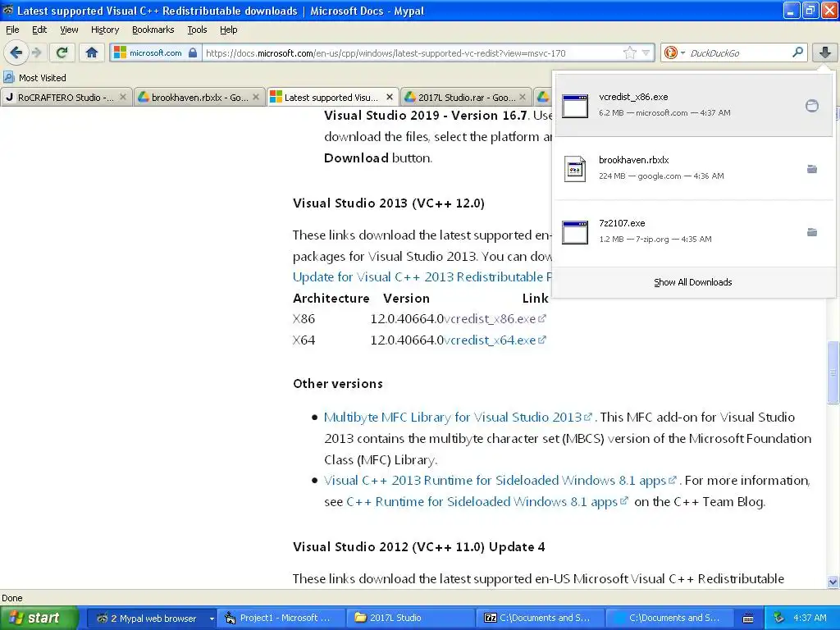Image resolution: width=840 pixels, height=630 pixels.
Task: Click the 7z2107.exe file icon in downloads
Action: [575, 232]
